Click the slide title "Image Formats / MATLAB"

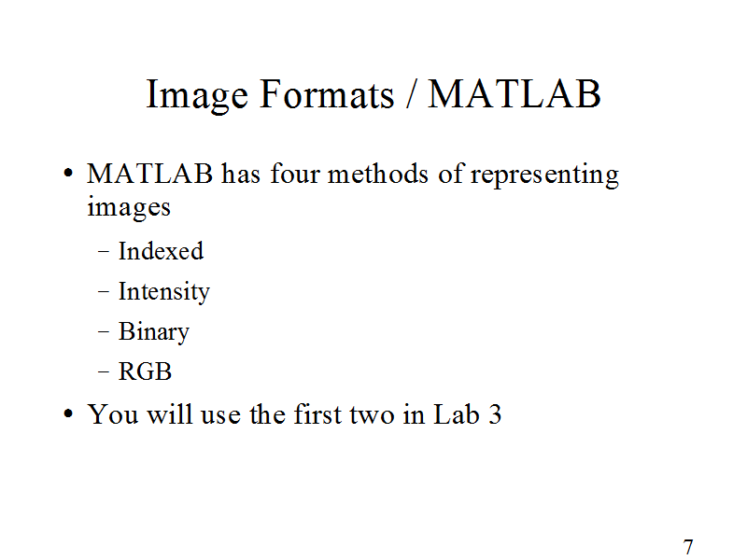pyautogui.click(x=373, y=95)
